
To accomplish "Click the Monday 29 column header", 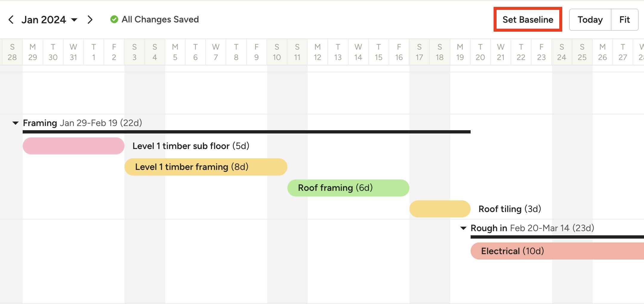I will [33, 51].
